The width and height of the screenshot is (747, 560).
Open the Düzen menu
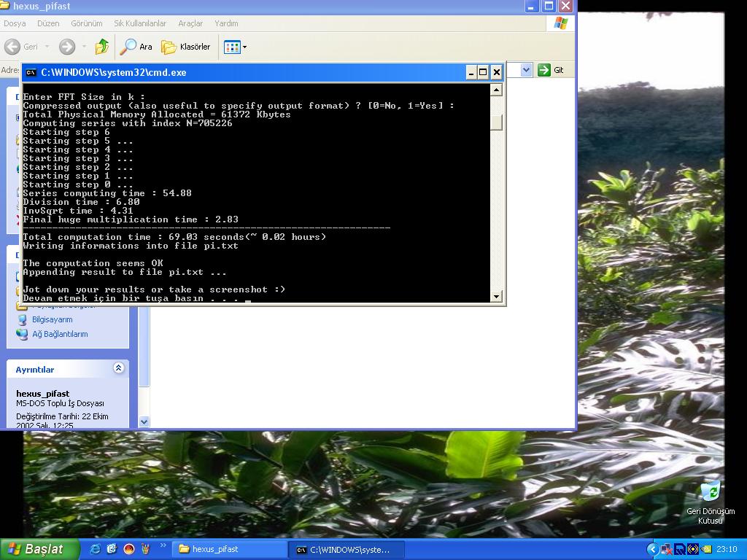48,23
